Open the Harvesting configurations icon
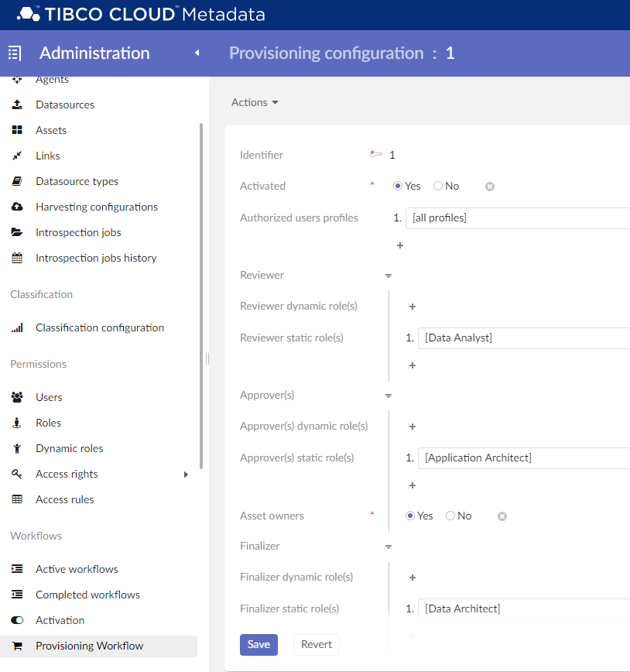The height and width of the screenshot is (672, 630). click(x=17, y=207)
